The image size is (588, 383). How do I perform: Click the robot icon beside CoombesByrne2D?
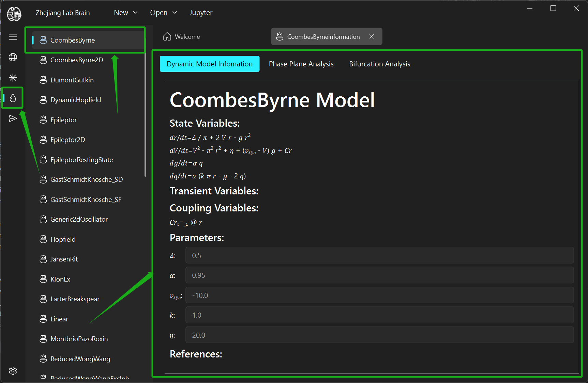43,60
